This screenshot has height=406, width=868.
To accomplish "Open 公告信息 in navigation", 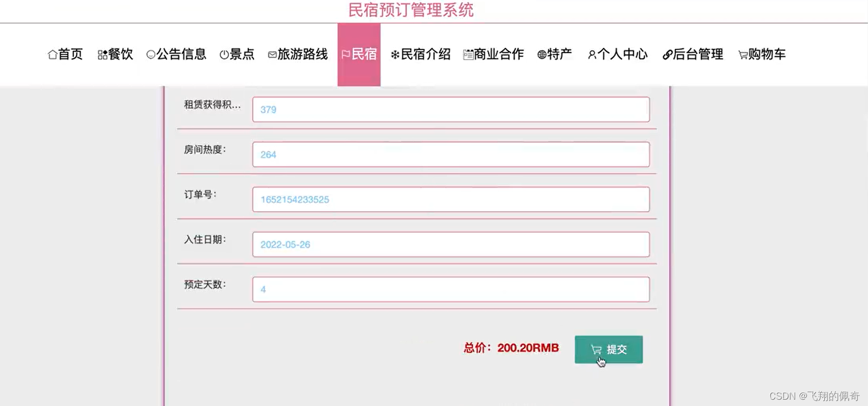I will 176,54.
